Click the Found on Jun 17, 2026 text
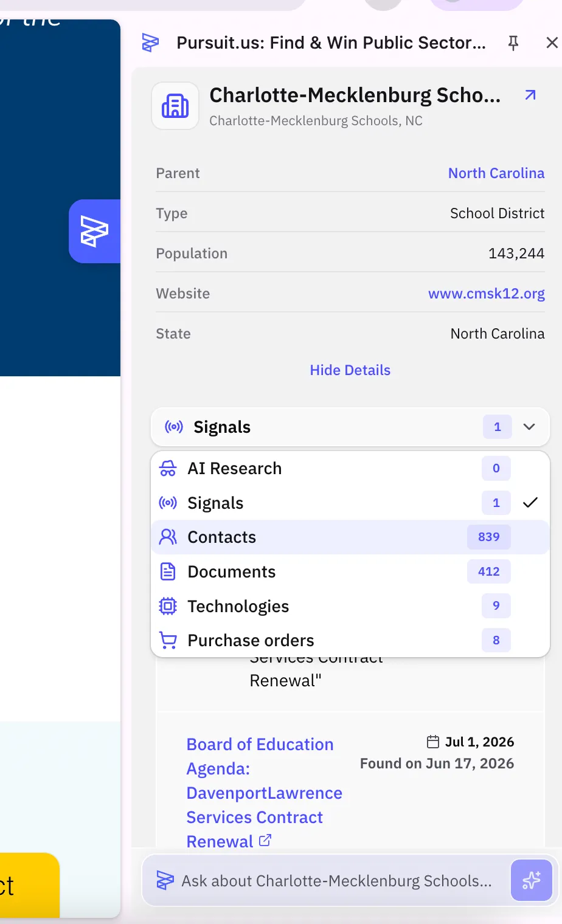Image resolution: width=562 pixels, height=924 pixels. click(437, 764)
